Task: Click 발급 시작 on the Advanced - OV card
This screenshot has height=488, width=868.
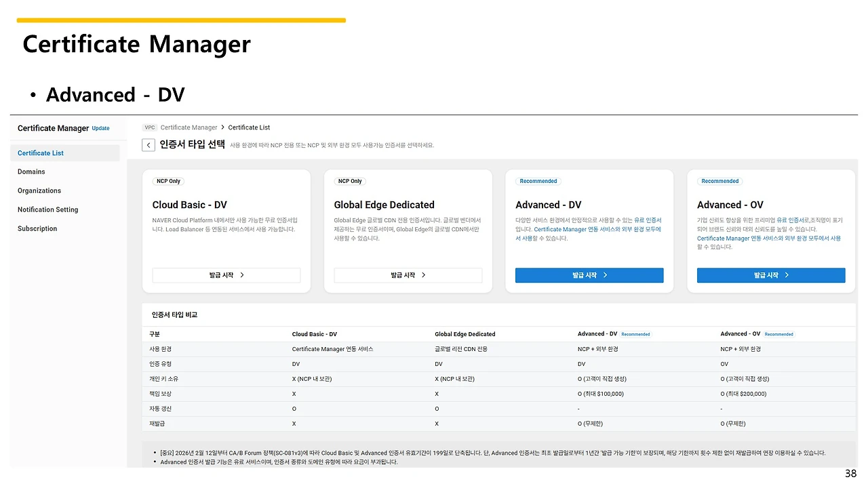Action: 771,275
